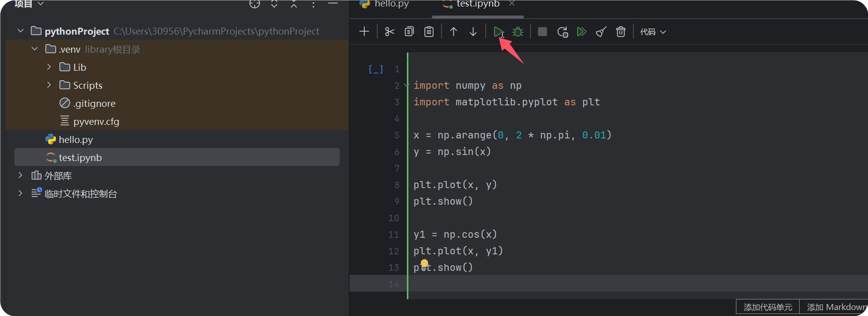This screenshot has height=316, width=868.
Task: Click the 'plt.plot(x, y1)' line
Action: tap(458, 251)
